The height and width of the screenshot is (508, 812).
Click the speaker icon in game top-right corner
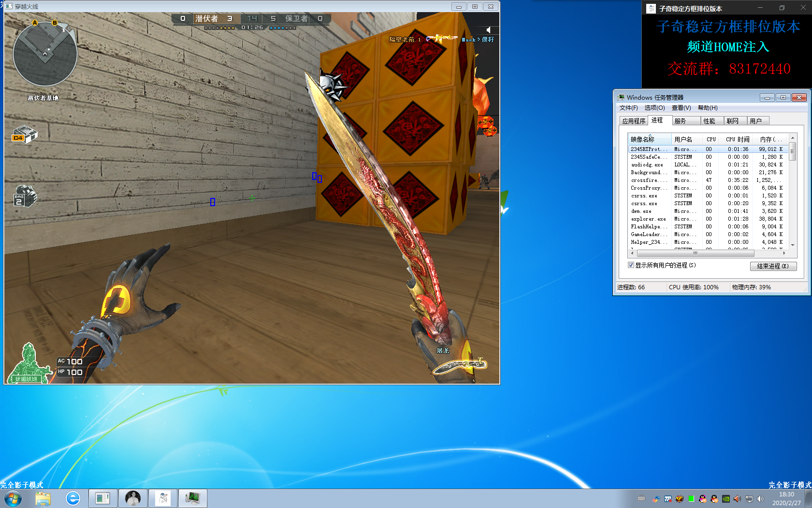coord(488,30)
